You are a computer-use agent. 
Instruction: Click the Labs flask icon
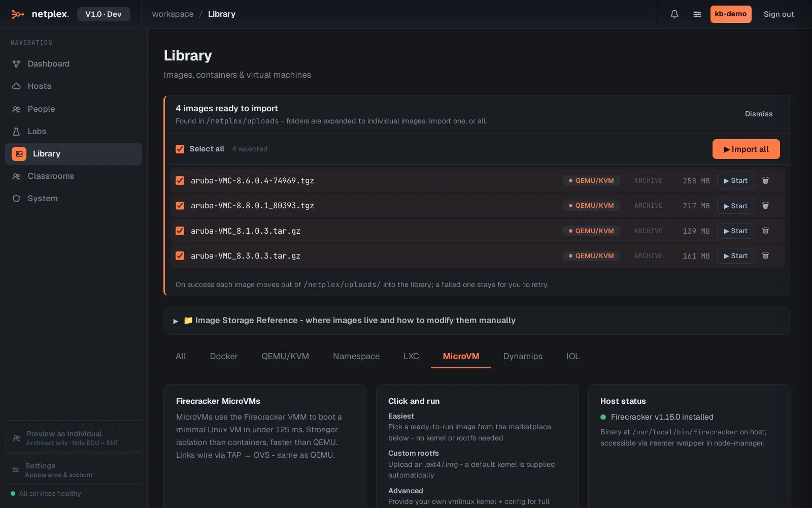16,132
